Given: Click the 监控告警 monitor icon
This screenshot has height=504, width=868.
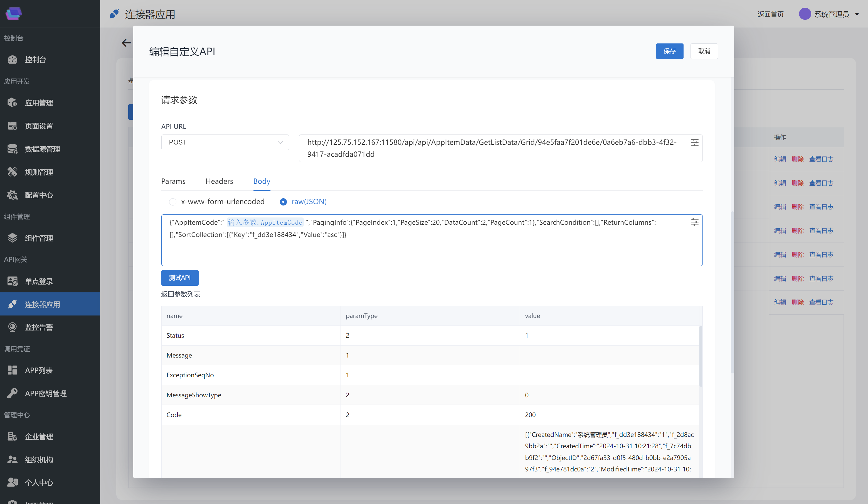Looking at the screenshot, I should click(x=13, y=327).
